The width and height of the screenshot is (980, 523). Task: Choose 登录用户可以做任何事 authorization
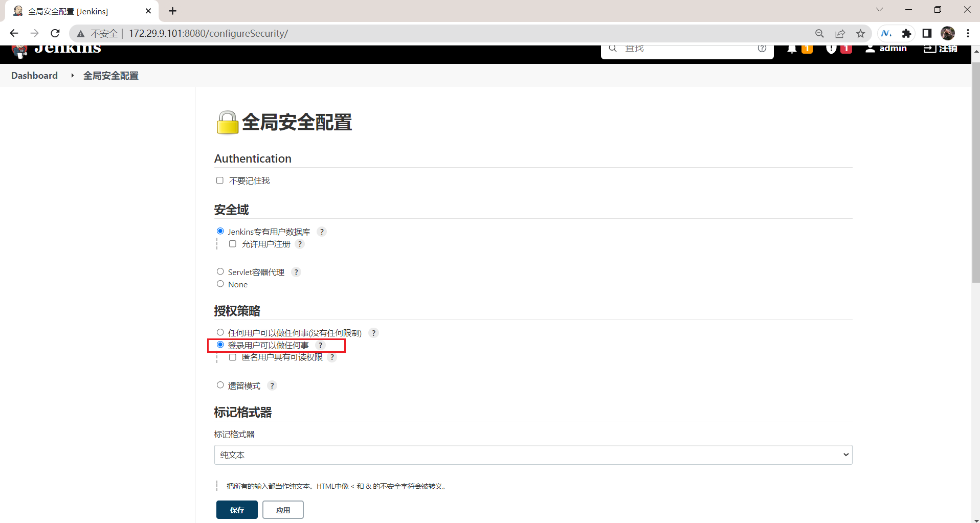pyautogui.click(x=220, y=345)
